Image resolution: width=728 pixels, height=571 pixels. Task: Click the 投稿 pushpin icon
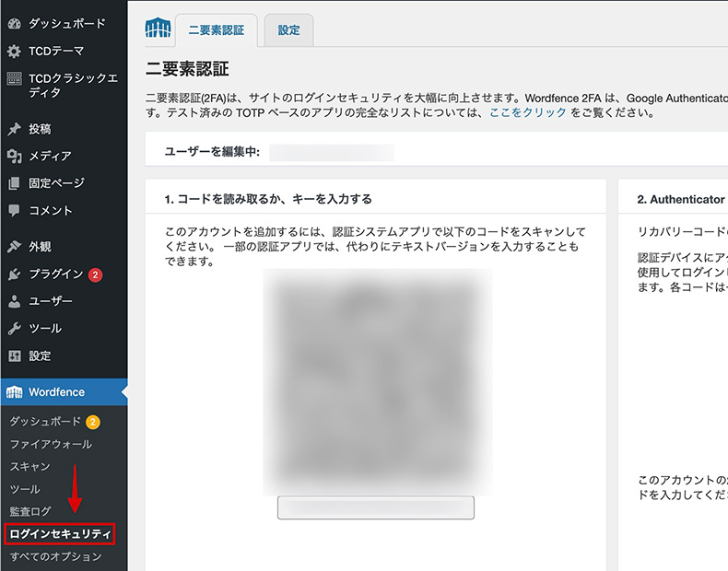point(15,129)
